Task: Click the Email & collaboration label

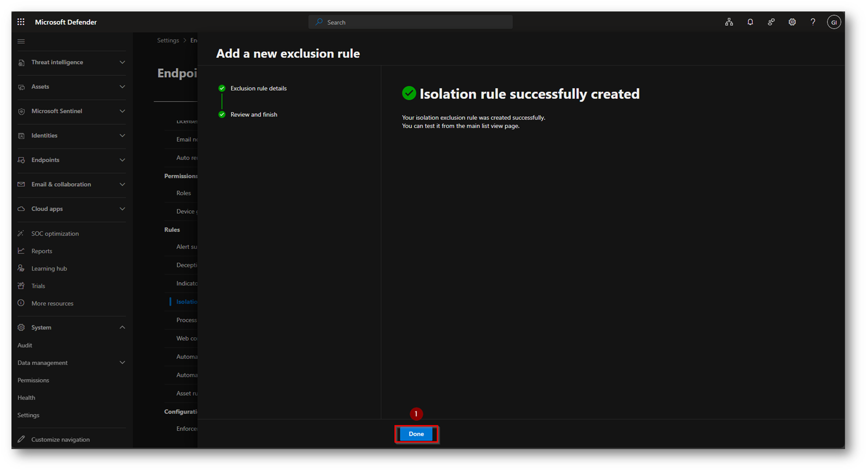Action: click(61, 184)
